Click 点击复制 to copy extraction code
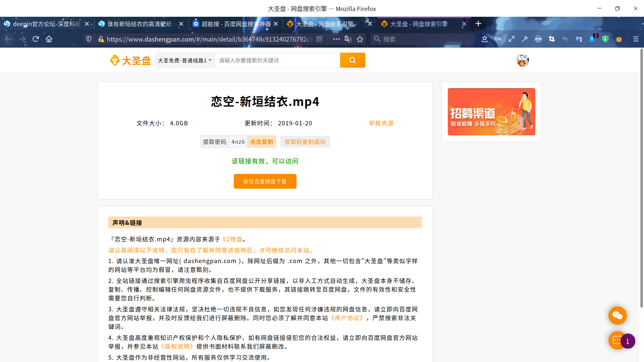The image size is (644, 362). pos(262,142)
